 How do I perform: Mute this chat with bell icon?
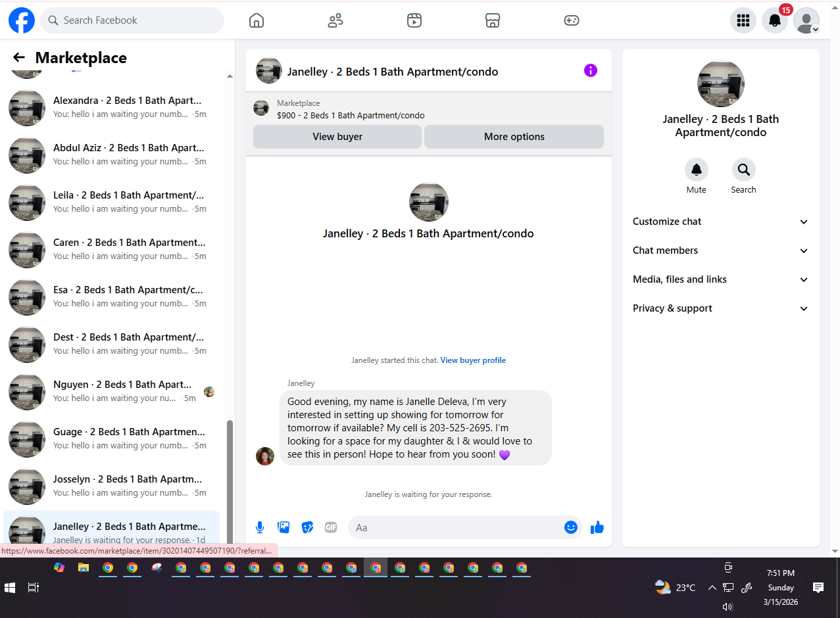(x=697, y=170)
